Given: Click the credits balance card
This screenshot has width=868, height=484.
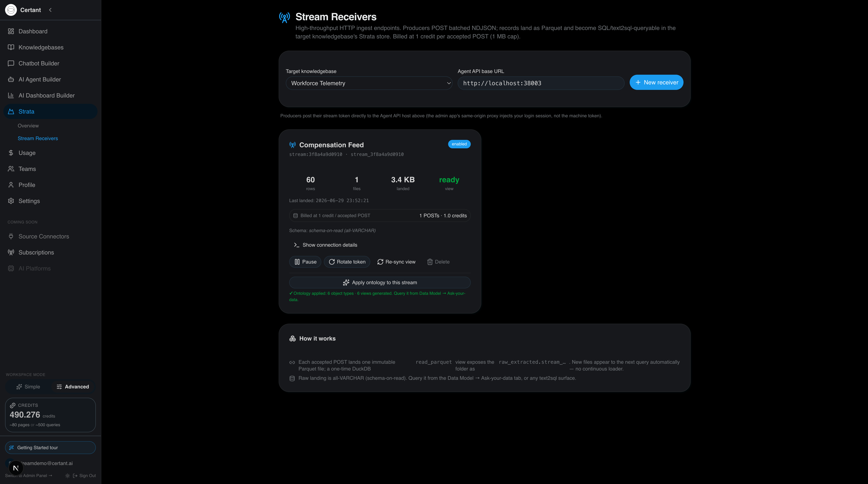Looking at the screenshot, I should pyautogui.click(x=50, y=415).
